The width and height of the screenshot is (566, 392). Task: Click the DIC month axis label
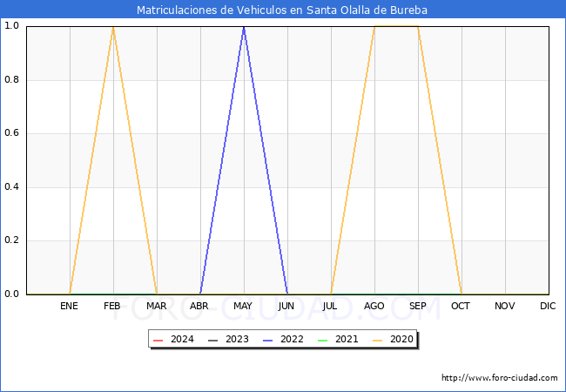(x=548, y=306)
